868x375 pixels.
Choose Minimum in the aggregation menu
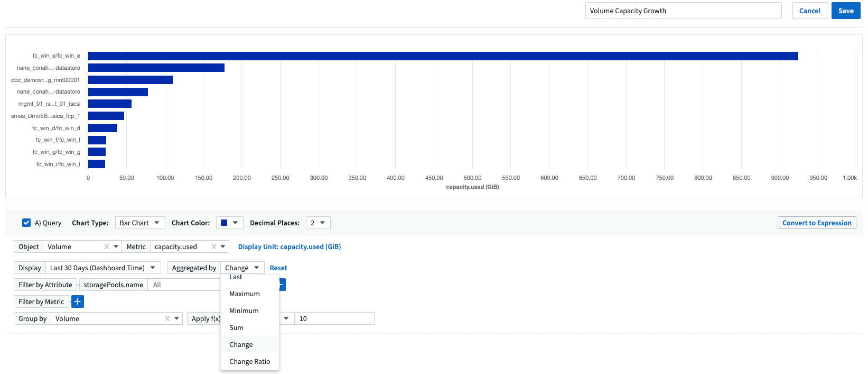(244, 310)
